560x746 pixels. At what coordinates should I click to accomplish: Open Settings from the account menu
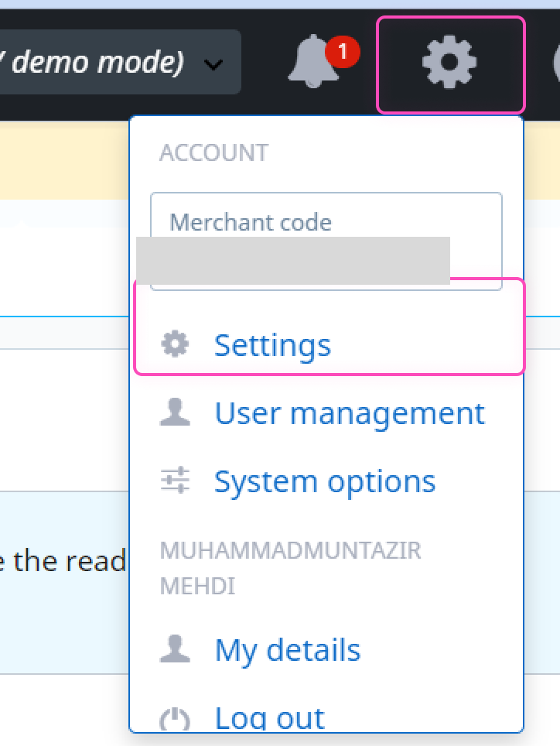tap(272, 344)
